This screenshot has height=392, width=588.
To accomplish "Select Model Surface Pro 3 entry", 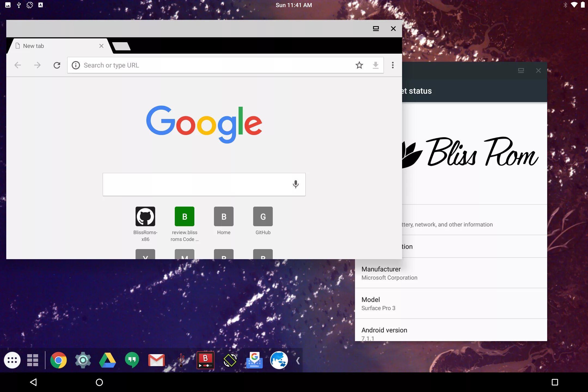I will point(451,304).
